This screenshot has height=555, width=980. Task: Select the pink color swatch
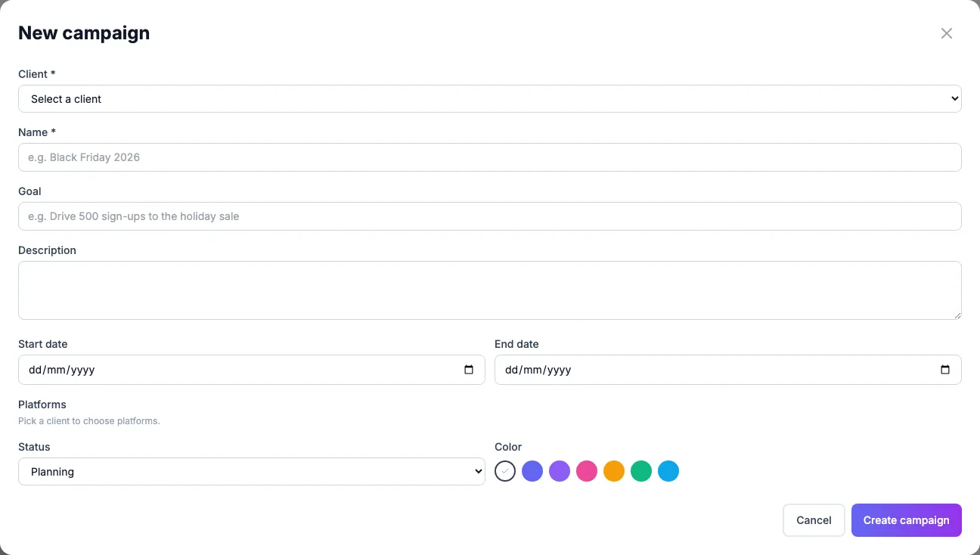pyautogui.click(x=587, y=471)
